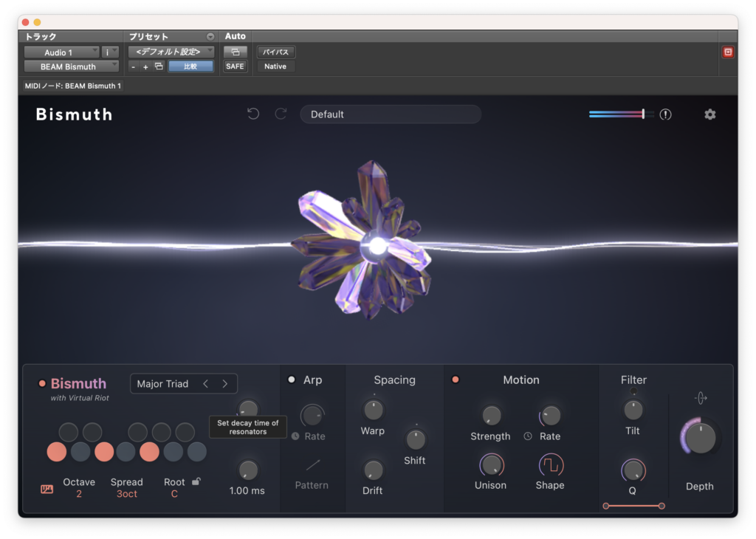Click the Motion Unison knob
The width and height of the screenshot is (756, 539).
coord(491,465)
